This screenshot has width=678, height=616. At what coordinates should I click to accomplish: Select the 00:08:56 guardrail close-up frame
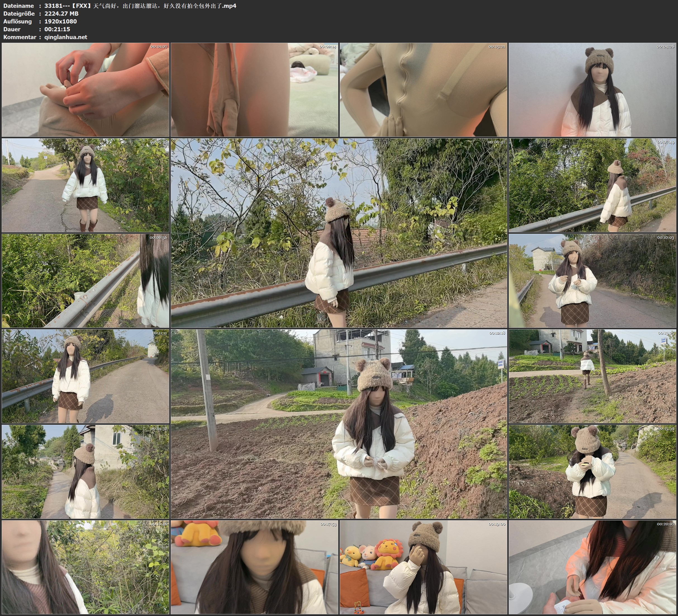(85, 280)
